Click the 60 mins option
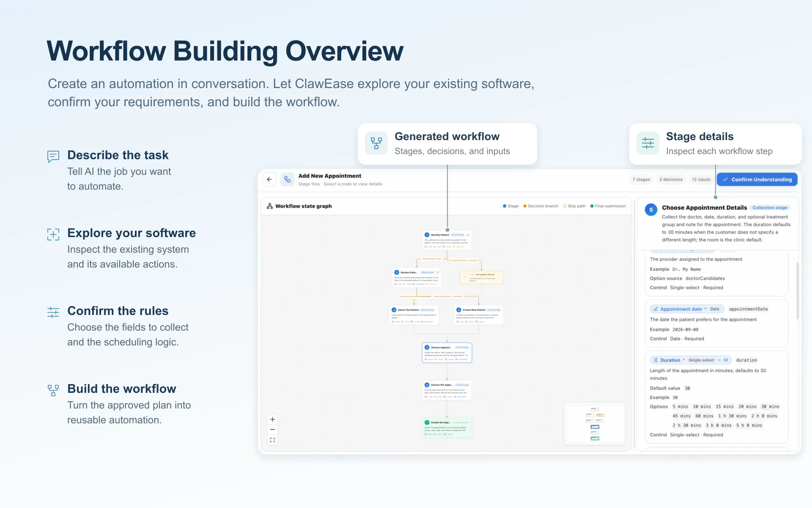Image resolution: width=812 pixels, height=508 pixels. tap(704, 416)
